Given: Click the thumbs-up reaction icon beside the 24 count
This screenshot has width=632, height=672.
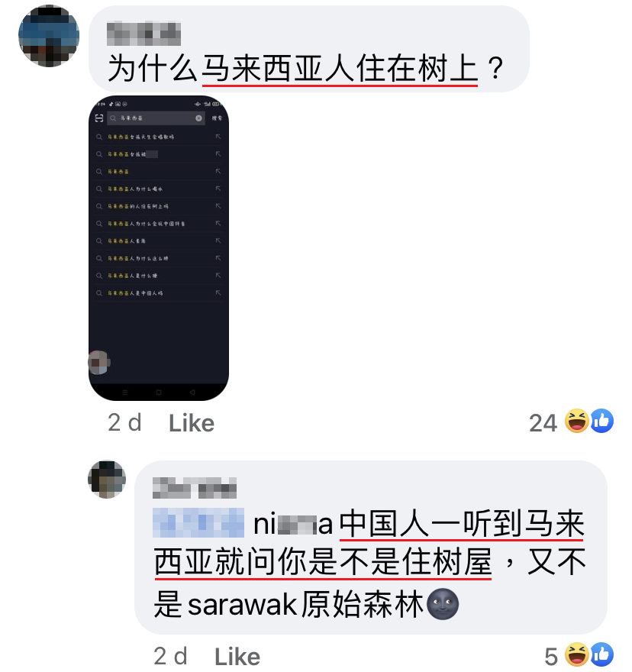Looking at the screenshot, I should (x=601, y=421).
